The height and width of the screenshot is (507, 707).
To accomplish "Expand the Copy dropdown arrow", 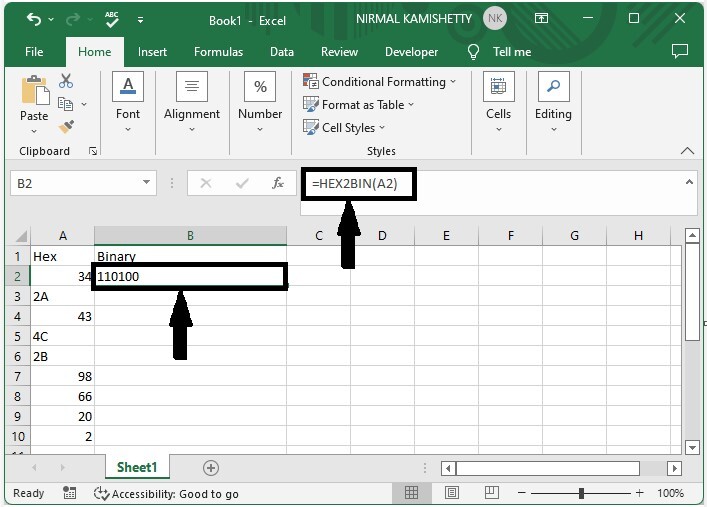I will pyautogui.click(x=84, y=104).
